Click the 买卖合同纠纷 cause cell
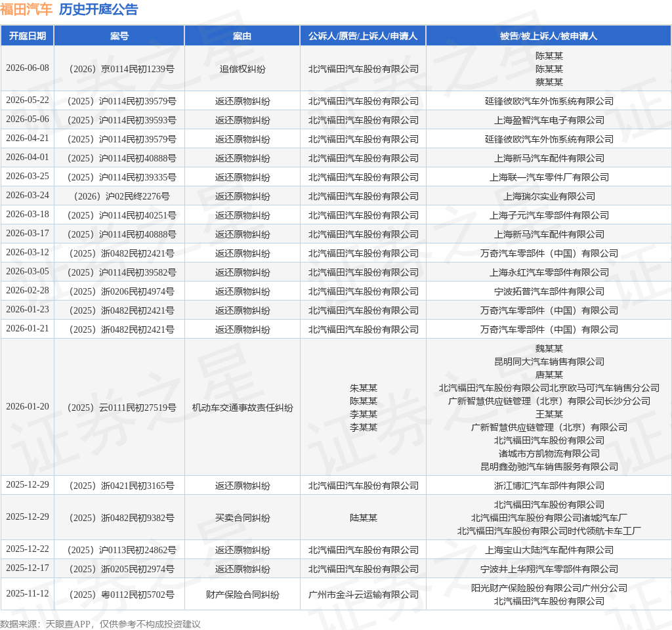The width and height of the screenshot is (672, 630). (x=242, y=518)
